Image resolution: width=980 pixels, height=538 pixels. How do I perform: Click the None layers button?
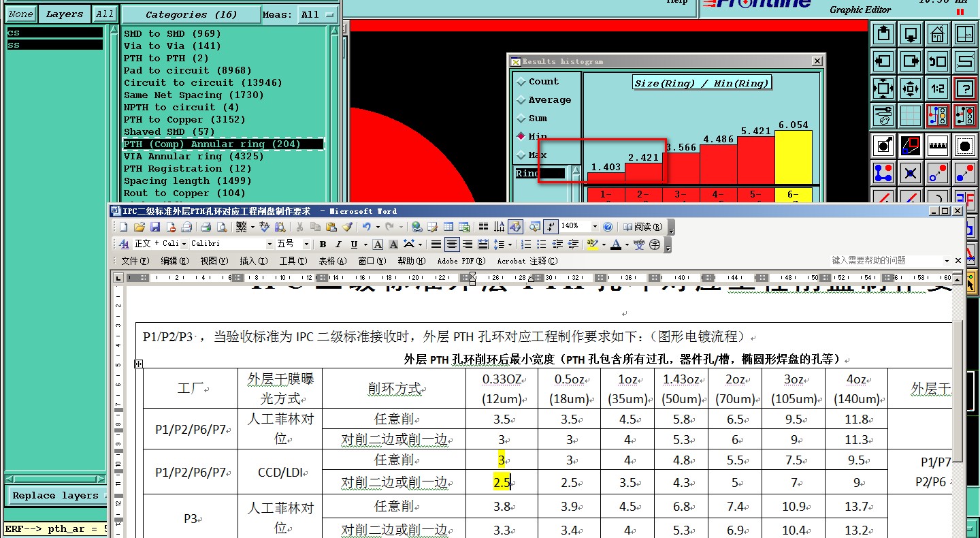click(x=20, y=14)
